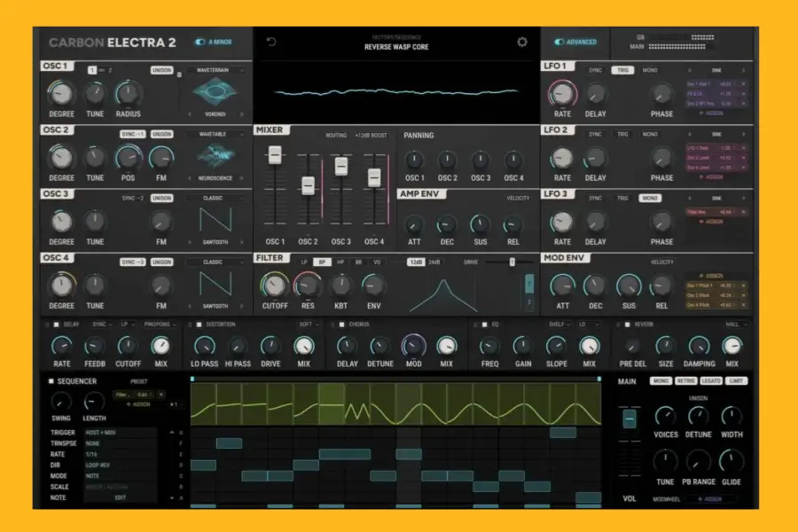This screenshot has height=532, width=798.
Task: Select next LFO 3 shape after Sine
Action: pos(744,198)
